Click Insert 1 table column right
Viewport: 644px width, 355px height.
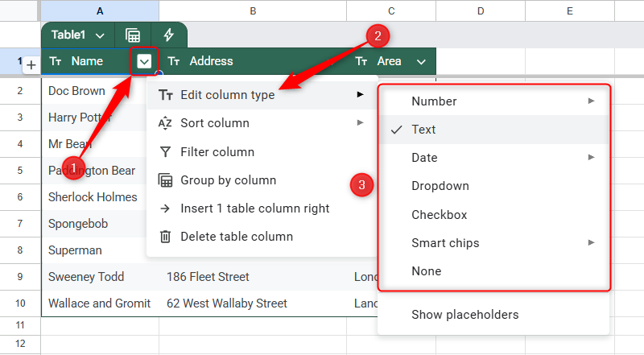point(254,208)
